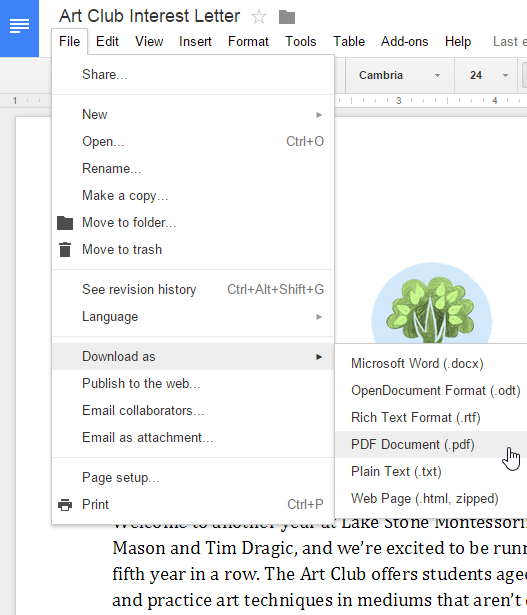Viewport: 527px width, 615px height.
Task: Expand the Download as submenu
Action: point(193,357)
